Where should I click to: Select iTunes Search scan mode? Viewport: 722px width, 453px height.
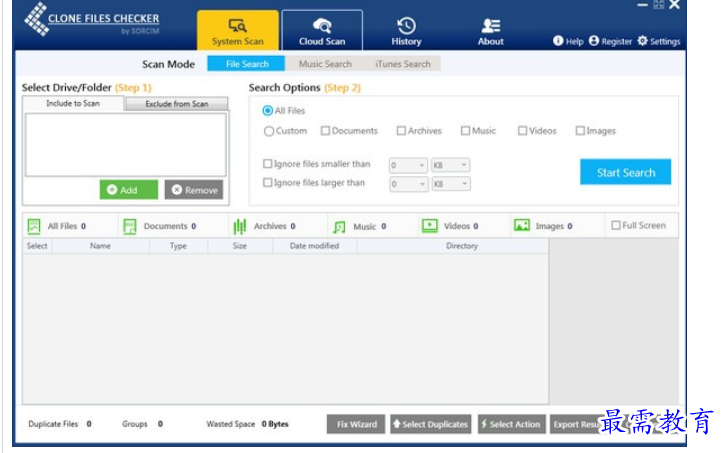[402, 64]
